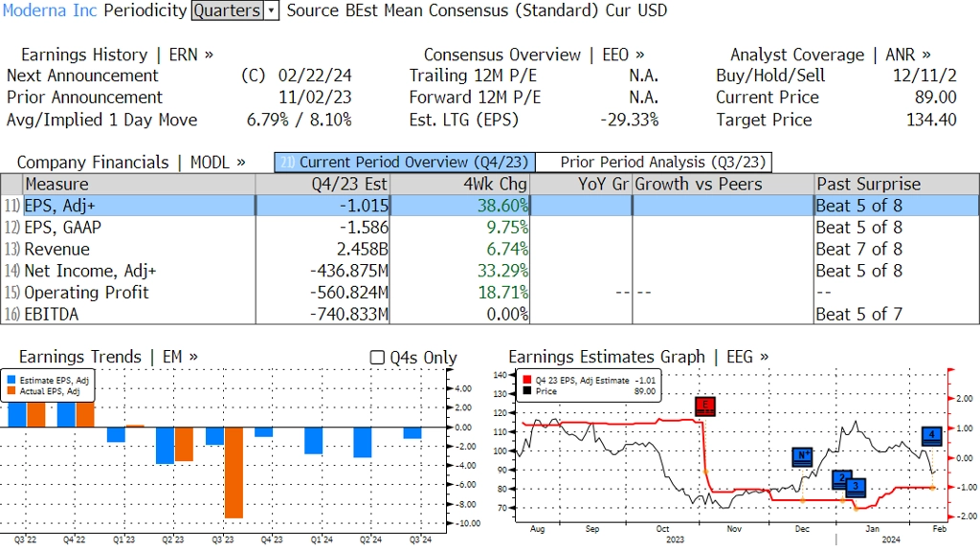The width and height of the screenshot is (980, 549).
Task: Click the blue Q2'24 estimate EPS bar
Action: (363, 442)
